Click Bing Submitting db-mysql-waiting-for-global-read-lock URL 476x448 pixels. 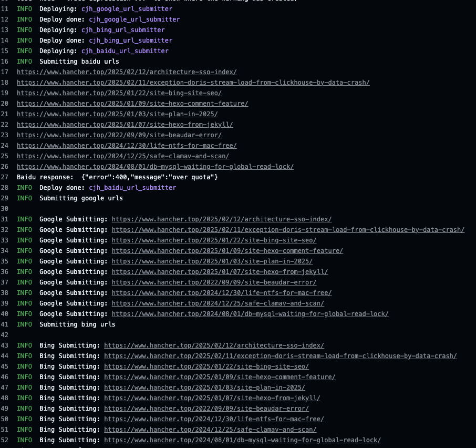[x=242, y=440]
